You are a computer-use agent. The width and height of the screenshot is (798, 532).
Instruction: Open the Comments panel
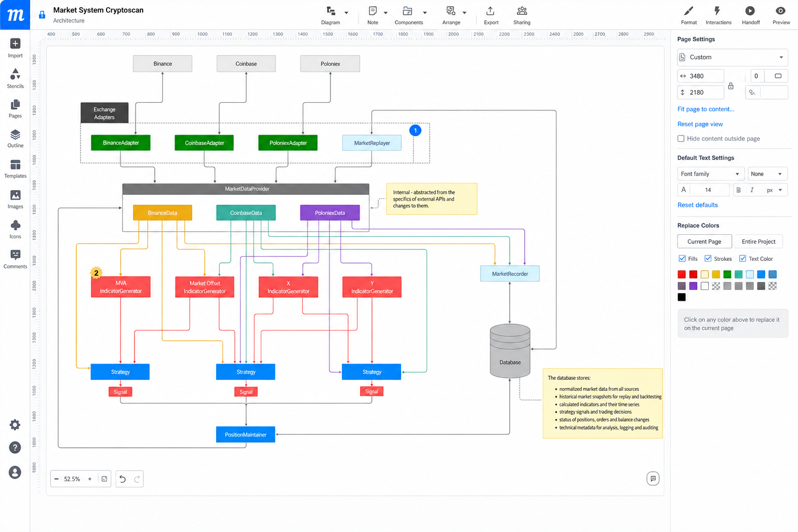click(15, 259)
